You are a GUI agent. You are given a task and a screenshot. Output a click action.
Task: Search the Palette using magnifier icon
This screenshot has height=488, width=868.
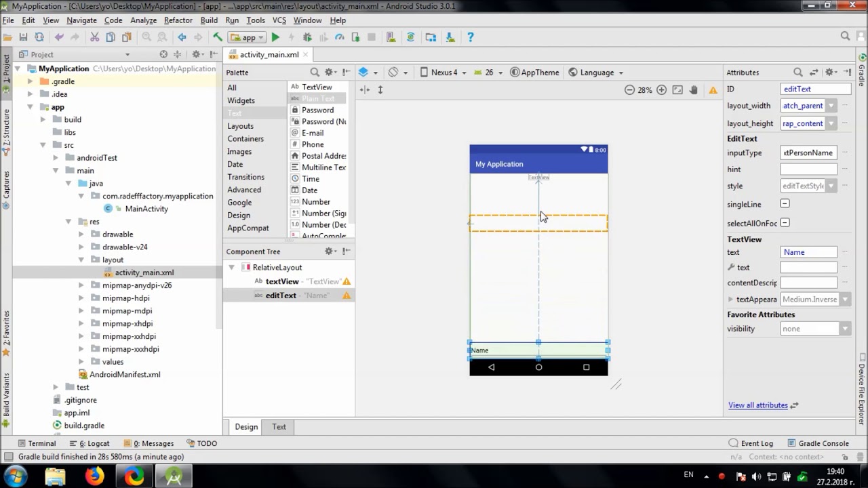(x=315, y=72)
